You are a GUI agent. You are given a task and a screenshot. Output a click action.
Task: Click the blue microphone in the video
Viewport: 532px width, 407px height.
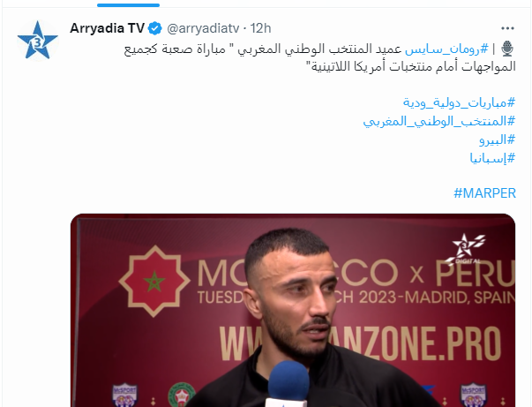pos(288,383)
